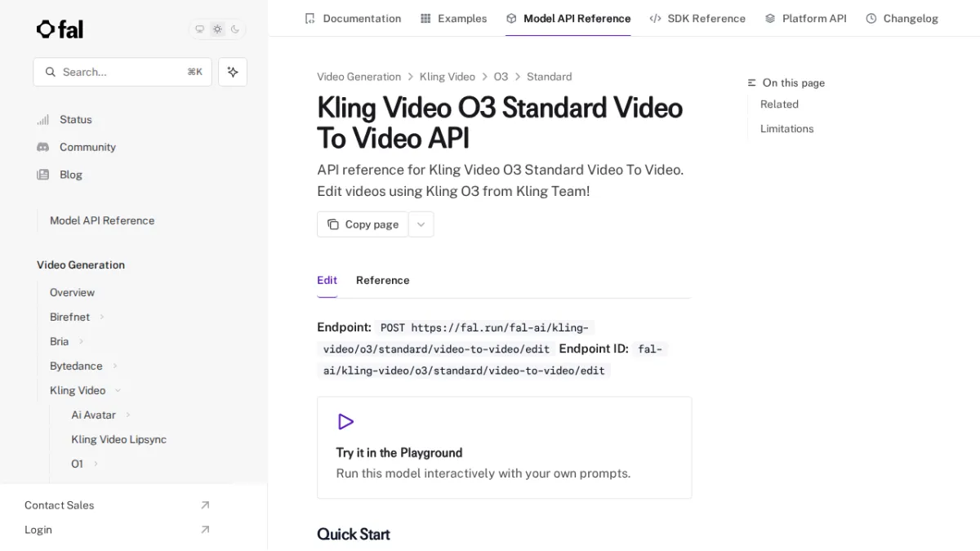
Task: Go to O3 breadcrumb
Action: click(x=501, y=77)
